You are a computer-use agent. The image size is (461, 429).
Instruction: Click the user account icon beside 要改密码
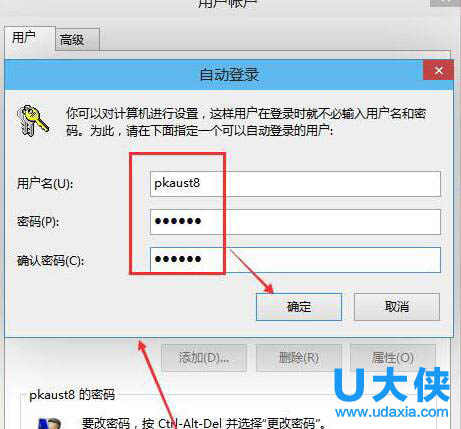tap(49, 423)
